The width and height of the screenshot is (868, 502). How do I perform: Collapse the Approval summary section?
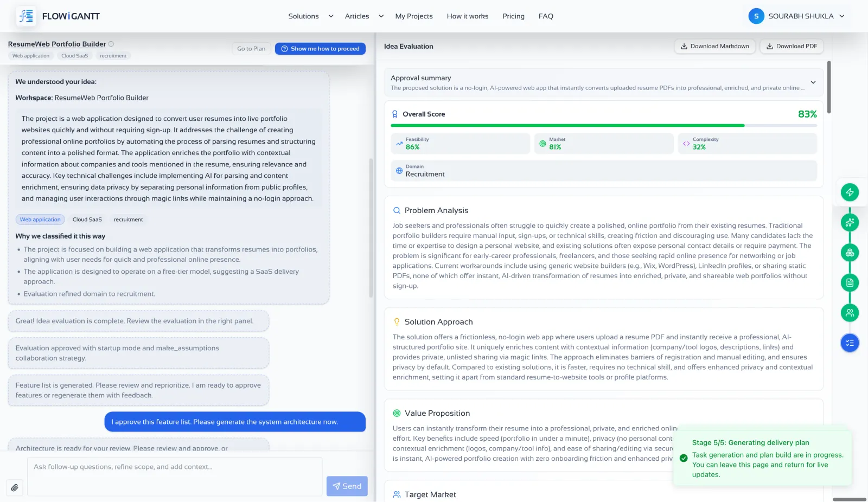coord(813,82)
